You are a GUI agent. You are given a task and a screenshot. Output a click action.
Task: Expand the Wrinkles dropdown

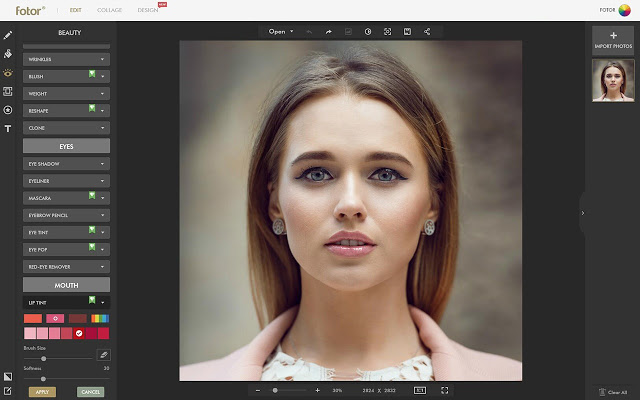pyautogui.click(x=66, y=60)
